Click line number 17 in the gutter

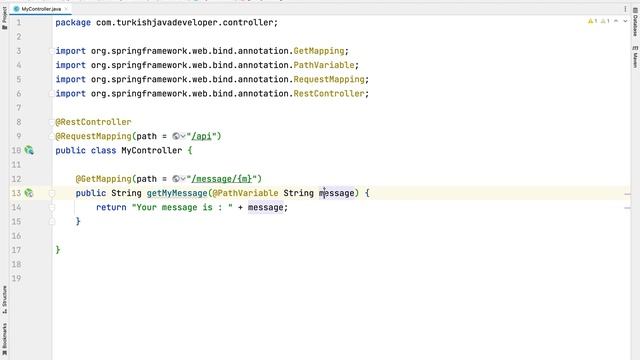[16, 250]
